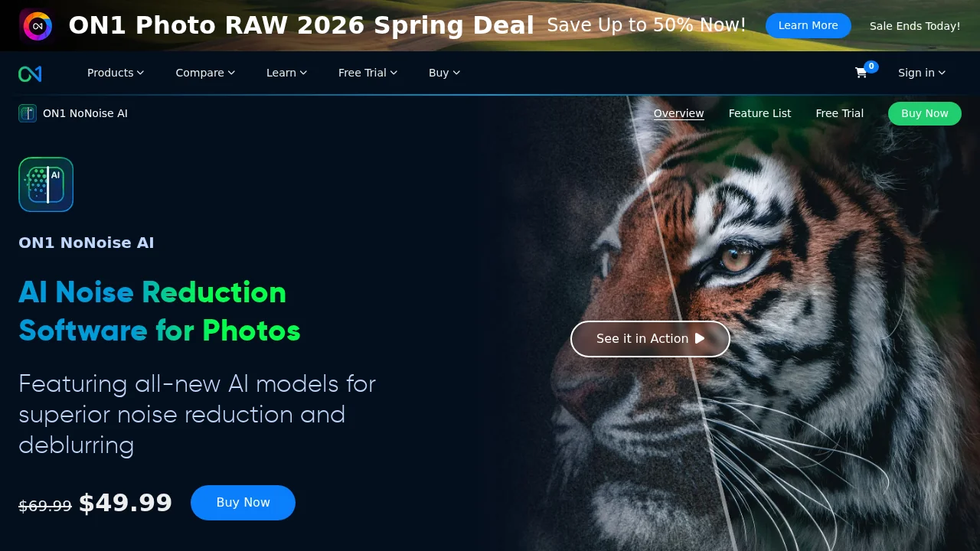Open the Free Trial sub-navigation link
The height and width of the screenshot is (551, 980).
[x=840, y=113]
